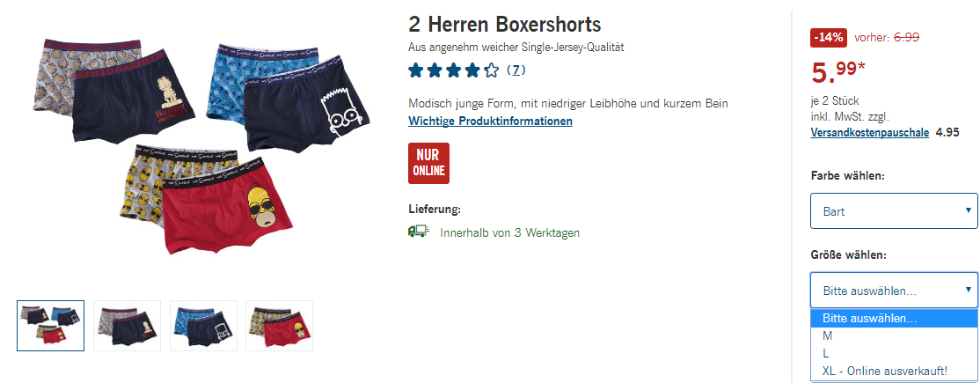Click the third rating star

pos(454,70)
